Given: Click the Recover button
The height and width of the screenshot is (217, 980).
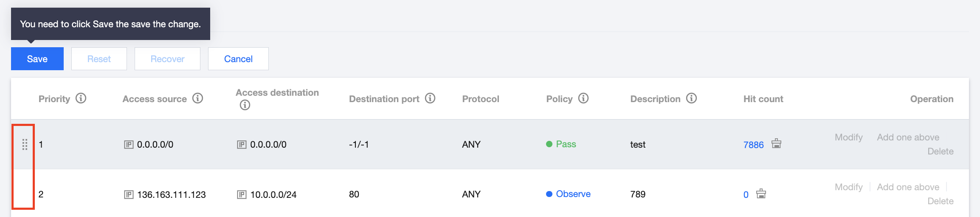Looking at the screenshot, I should [x=167, y=59].
